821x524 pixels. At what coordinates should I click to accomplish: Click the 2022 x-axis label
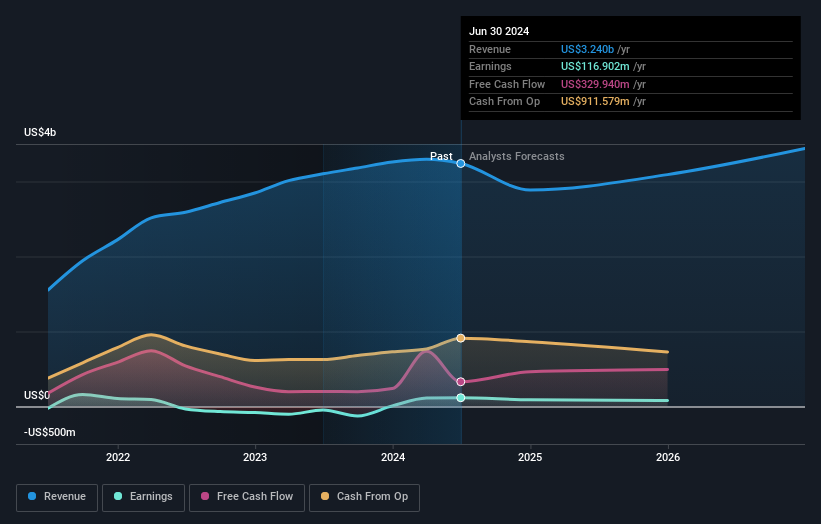tap(118, 458)
